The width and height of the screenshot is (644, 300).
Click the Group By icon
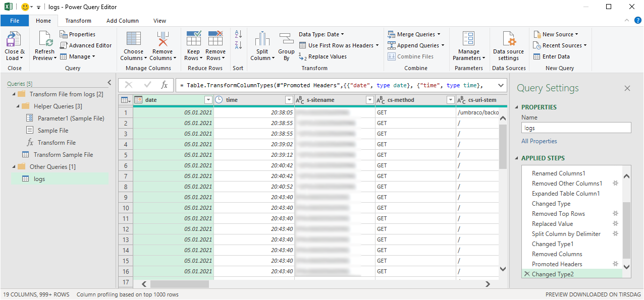286,39
